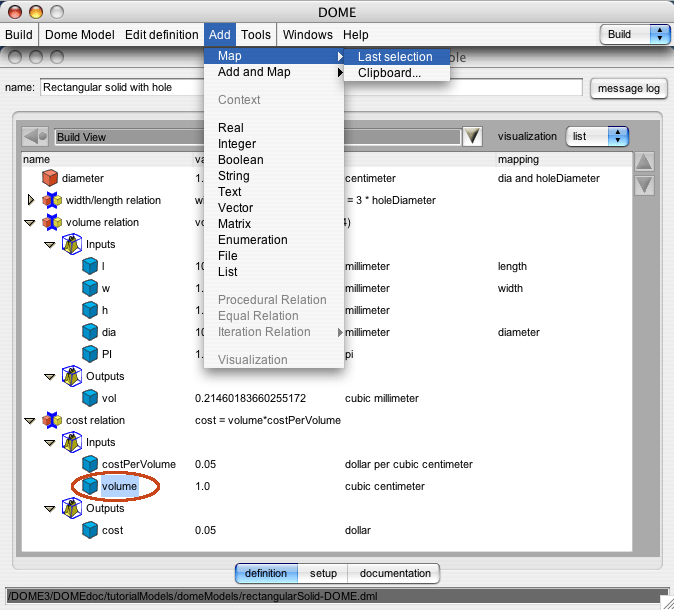Viewport: 674px width, 610px height.
Task: Click the 0.21460183660255172 value of vol
Action: 250,398
